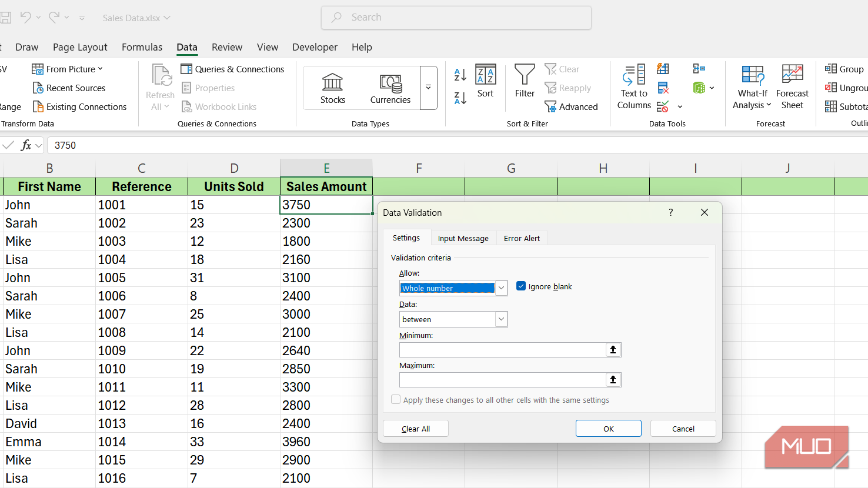Click the Clear All button

pyautogui.click(x=416, y=429)
